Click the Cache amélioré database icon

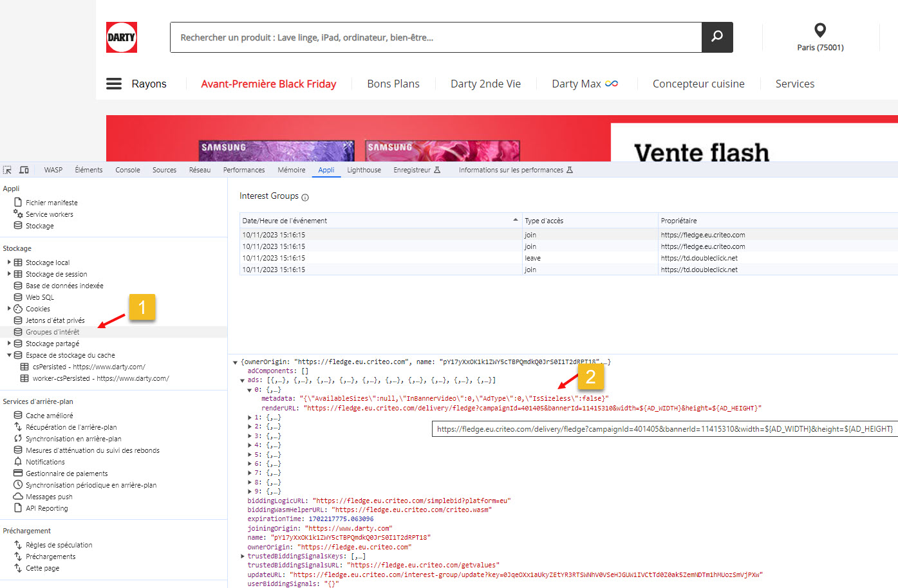point(18,416)
